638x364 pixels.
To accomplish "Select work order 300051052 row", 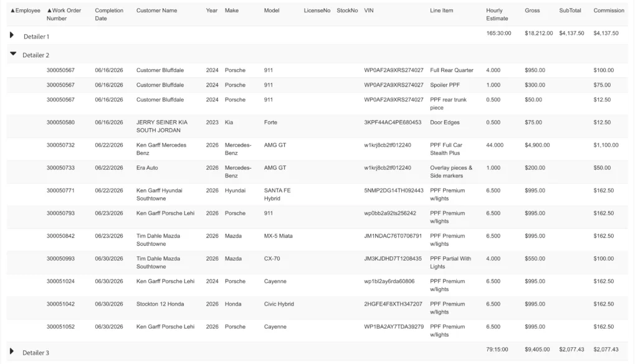I will click(317, 330).
